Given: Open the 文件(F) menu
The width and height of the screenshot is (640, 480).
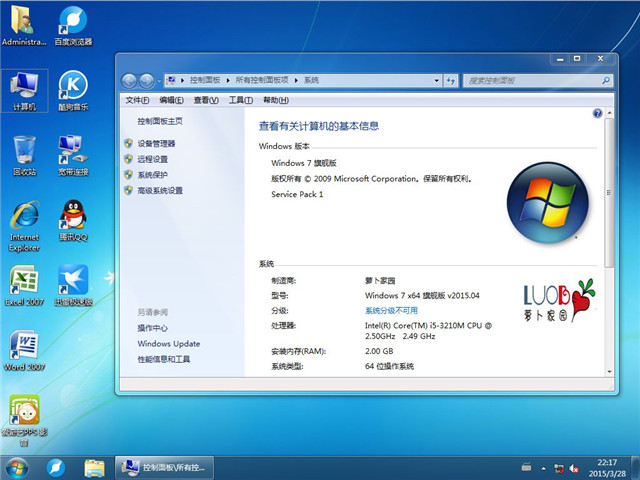Looking at the screenshot, I should point(137,100).
